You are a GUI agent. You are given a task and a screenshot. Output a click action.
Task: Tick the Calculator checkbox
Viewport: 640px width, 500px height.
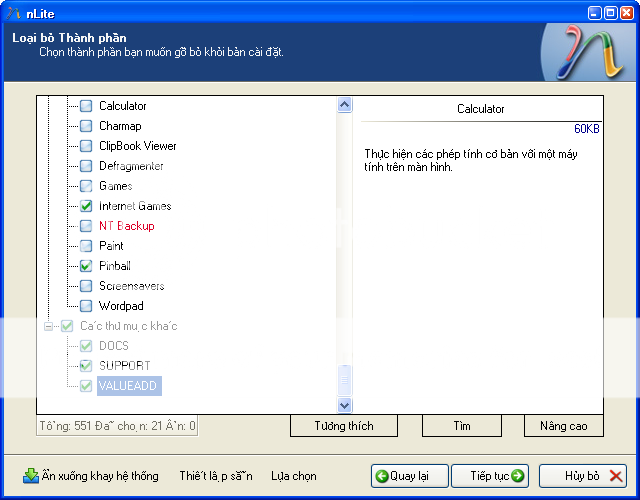86,106
